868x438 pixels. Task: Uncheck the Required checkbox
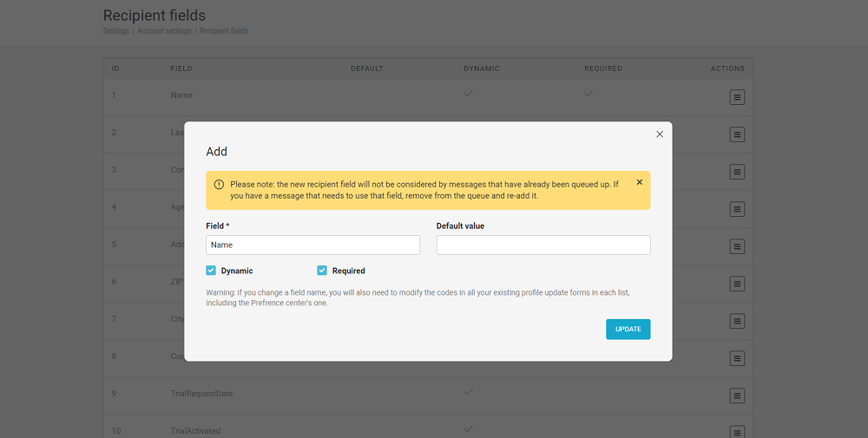[322, 271]
